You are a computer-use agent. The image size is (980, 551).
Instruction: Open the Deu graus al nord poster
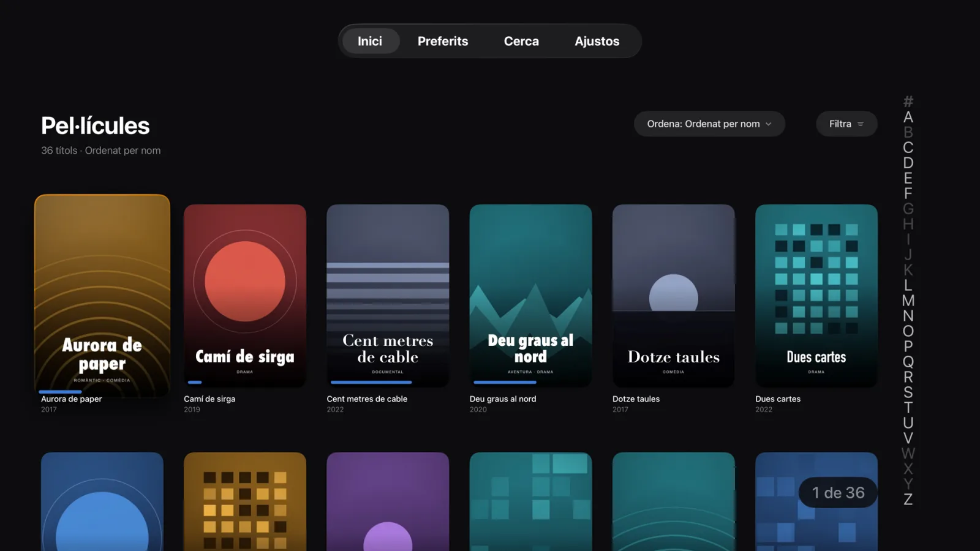[530, 296]
